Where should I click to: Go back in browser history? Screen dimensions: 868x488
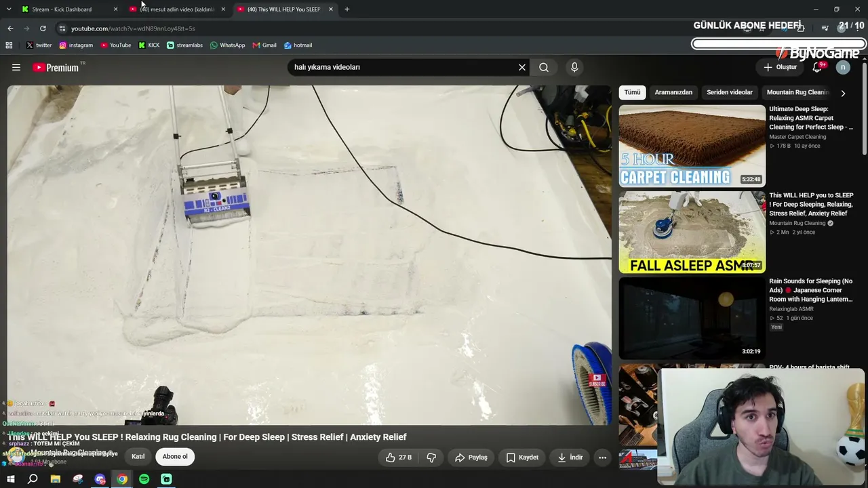(x=10, y=28)
